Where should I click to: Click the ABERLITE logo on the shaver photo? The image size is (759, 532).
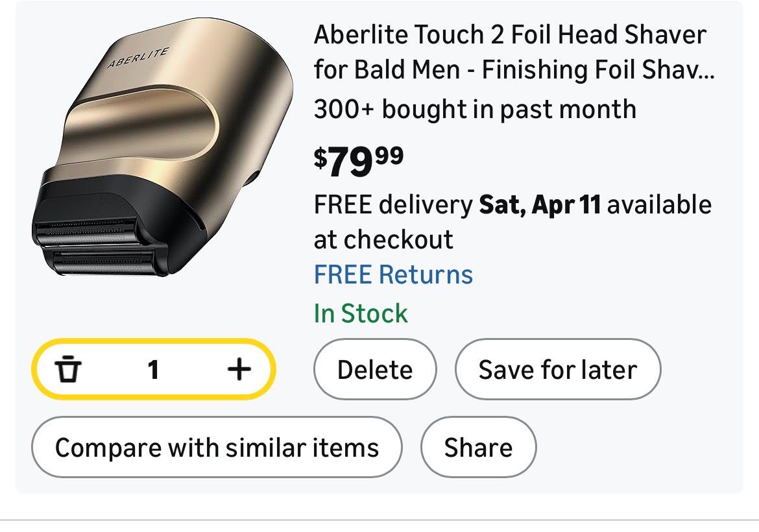[x=138, y=58]
